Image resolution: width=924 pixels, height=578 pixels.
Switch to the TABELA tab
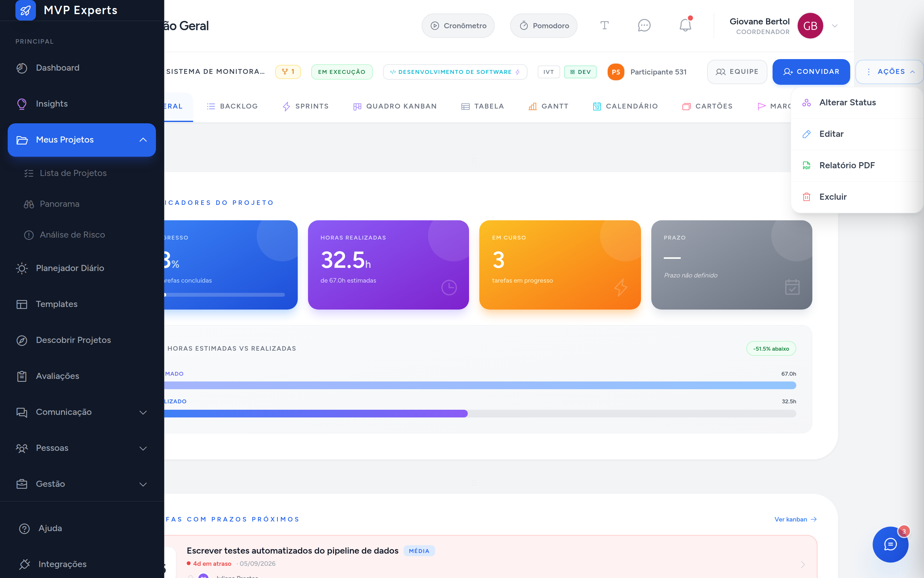(x=483, y=106)
